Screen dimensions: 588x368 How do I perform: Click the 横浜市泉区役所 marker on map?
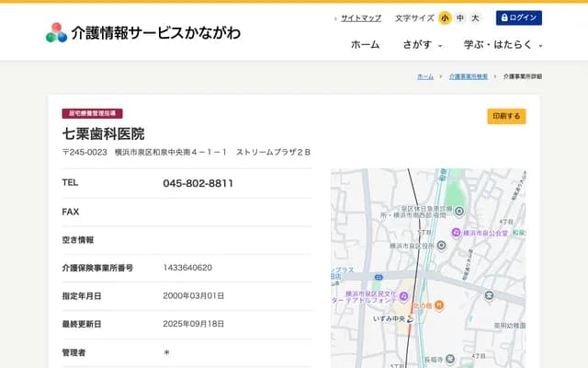441,246
